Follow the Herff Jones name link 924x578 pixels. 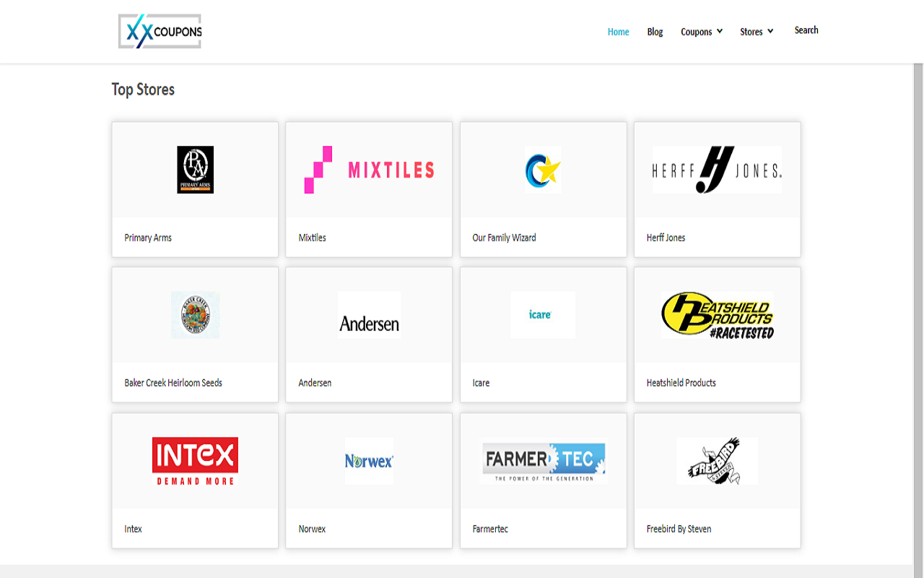tap(666, 238)
